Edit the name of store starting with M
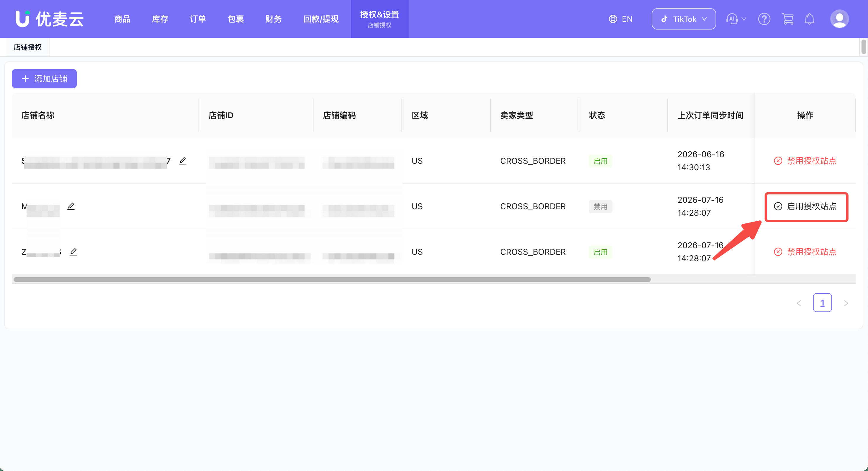The image size is (868, 471). pos(71,206)
